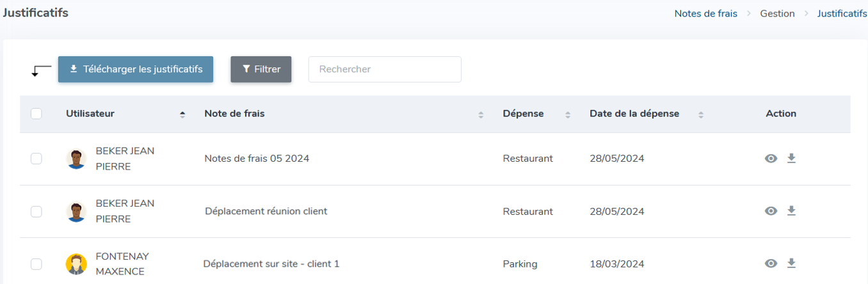Click the Justificatifs page title
Screen dimensions: 868x284
tap(35, 13)
